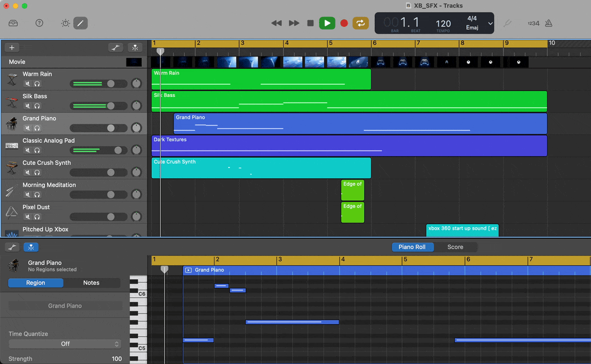
Task: Start playback with the green Play button
Action: pyautogui.click(x=327, y=23)
